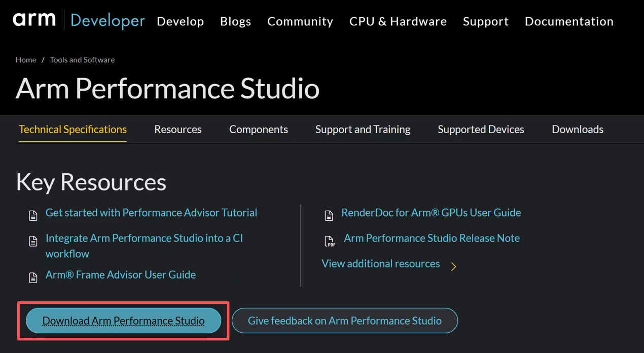Click View additional resources link
This screenshot has width=644, height=353.
(x=381, y=264)
